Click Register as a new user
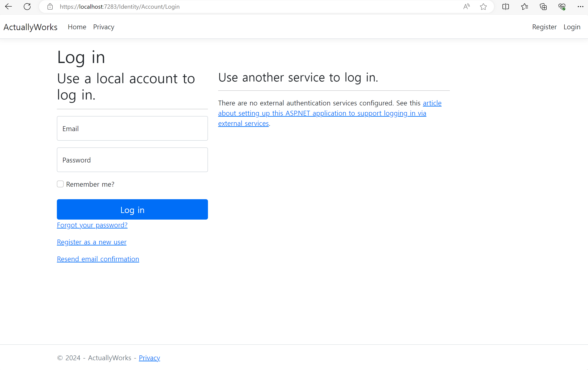Viewport: 588px width, 370px height. click(92, 242)
